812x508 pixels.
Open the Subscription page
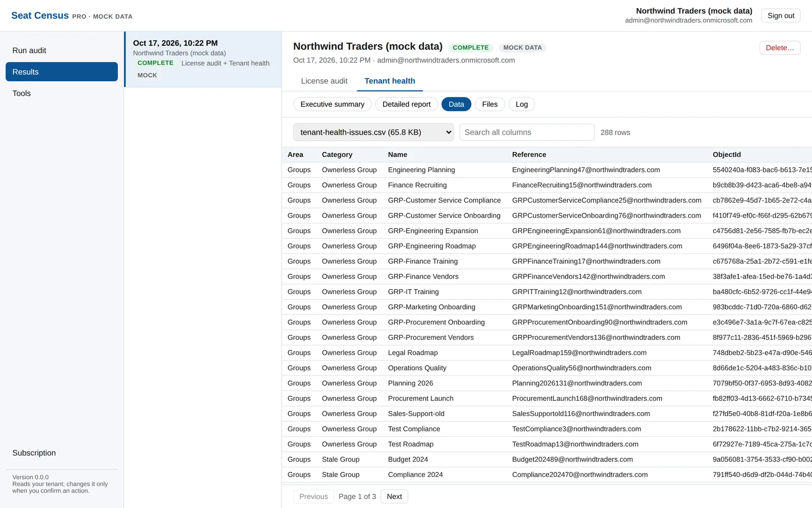tap(61, 453)
